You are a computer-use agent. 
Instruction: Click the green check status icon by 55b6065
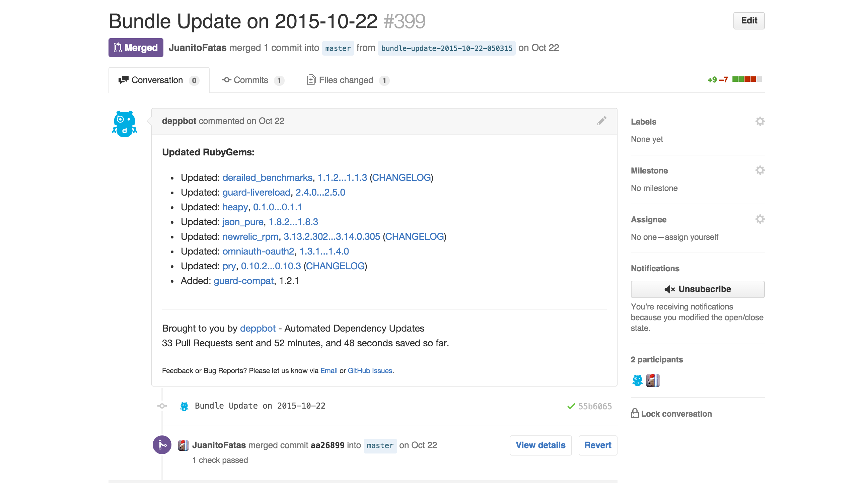[x=571, y=406]
